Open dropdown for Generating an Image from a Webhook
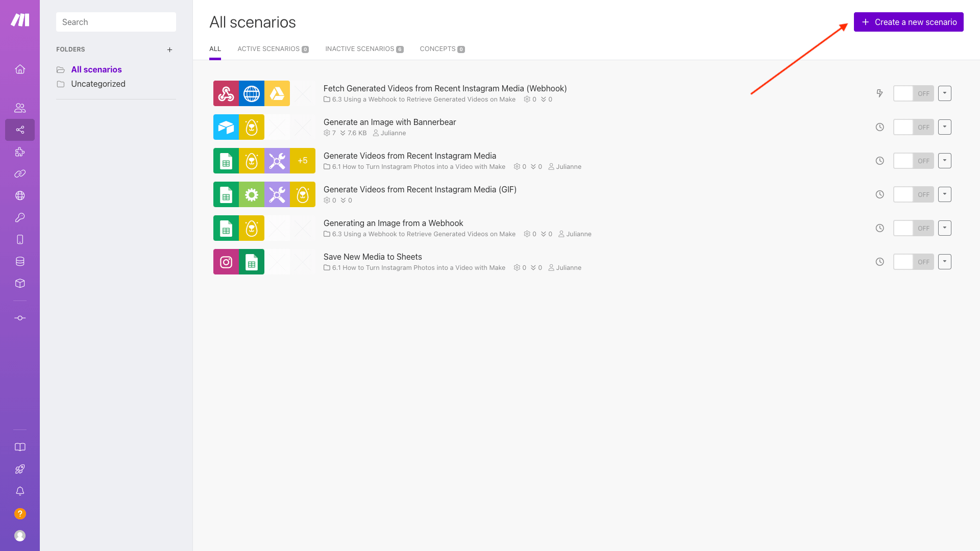980x551 pixels. [x=944, y=228]
